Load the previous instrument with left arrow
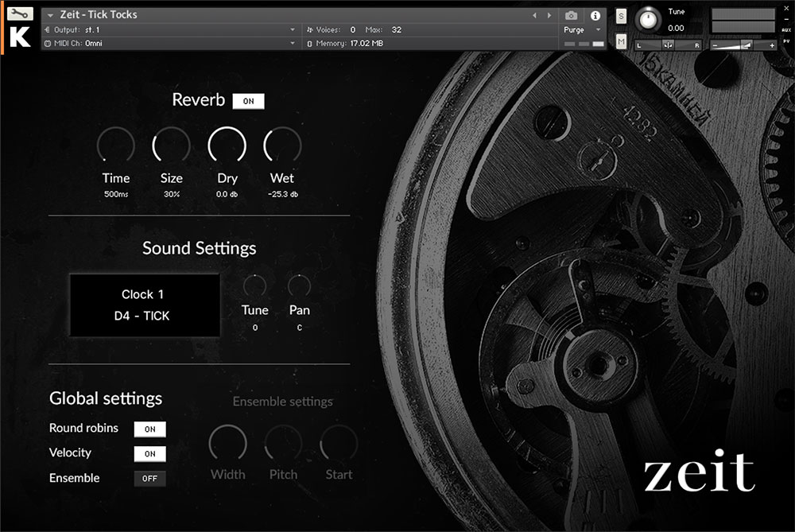The width and height of the screenshot is (795, 532). (534, 15)
